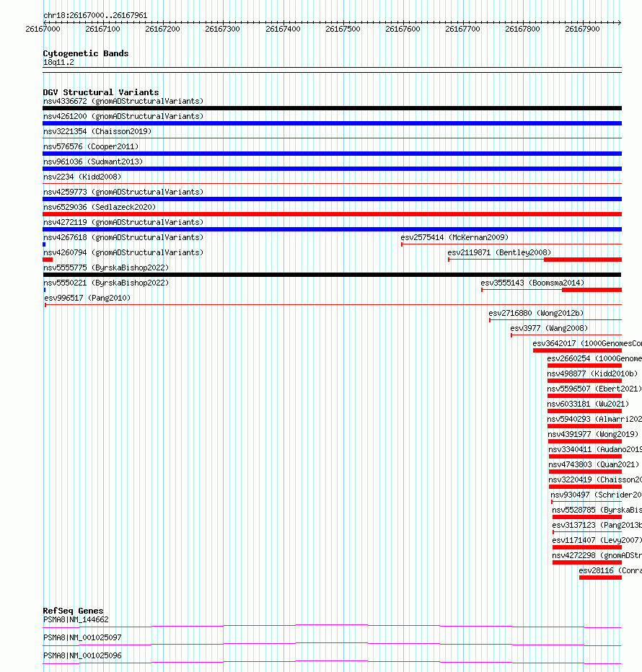Click the red nsv6529036 variant bar
Image resolution: width=642 pixels, height=672 pixels.
coord(333,214)
